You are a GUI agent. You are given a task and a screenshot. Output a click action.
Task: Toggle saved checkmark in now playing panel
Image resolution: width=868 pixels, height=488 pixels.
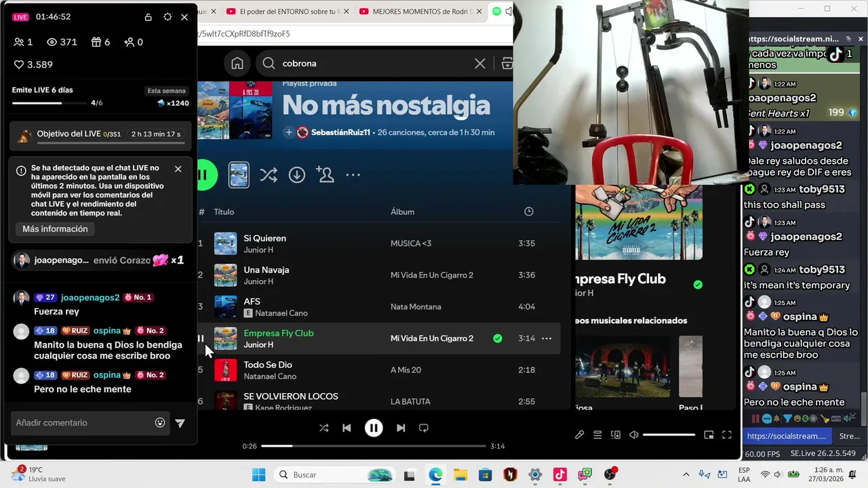pos(698,285)
